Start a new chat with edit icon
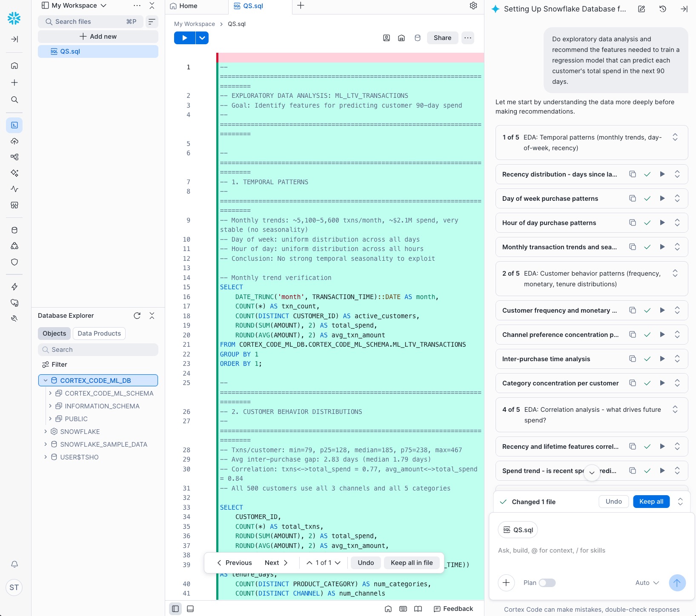The width and height of the screenshot is (696, 616). pyautogui.click(x=642, y=9)
